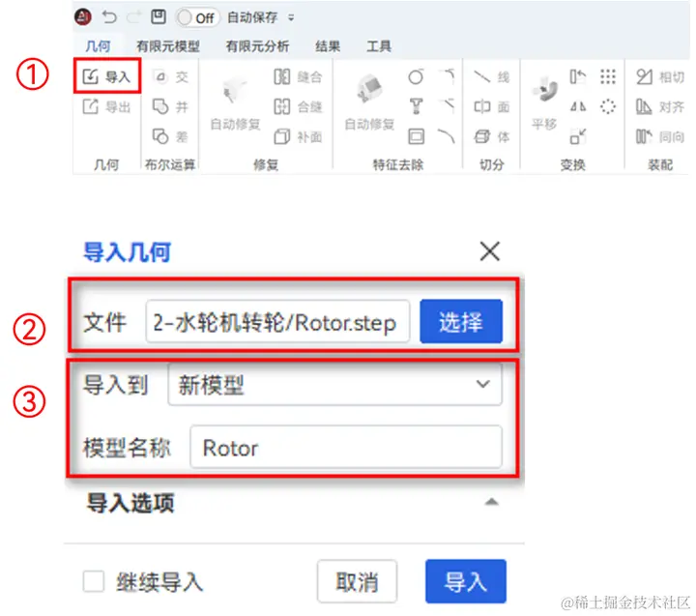Click the top fillet removal icon in 特征去除
The image size is (696, 616).
447,76
